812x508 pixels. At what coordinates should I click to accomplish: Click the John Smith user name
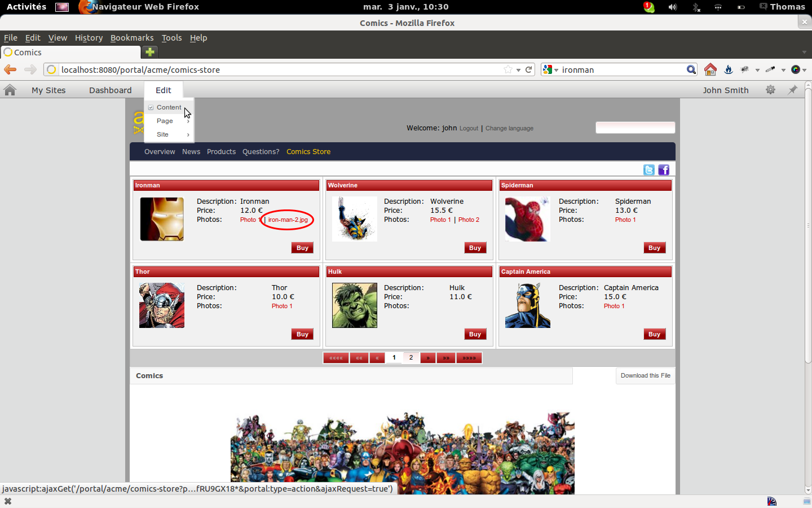tap(726, 90)
